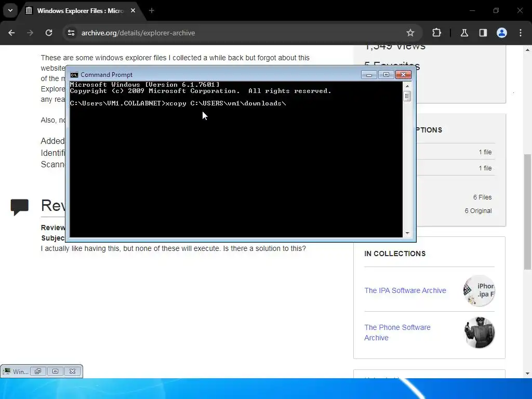Viewport: 532px width, 399px height.
Task: Open site information icon in address bar
Action: point(71,33)
